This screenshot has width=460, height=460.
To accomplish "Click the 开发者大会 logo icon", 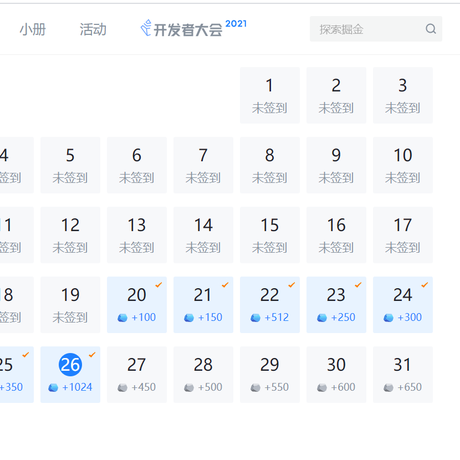I will click(x=146, y=28).
